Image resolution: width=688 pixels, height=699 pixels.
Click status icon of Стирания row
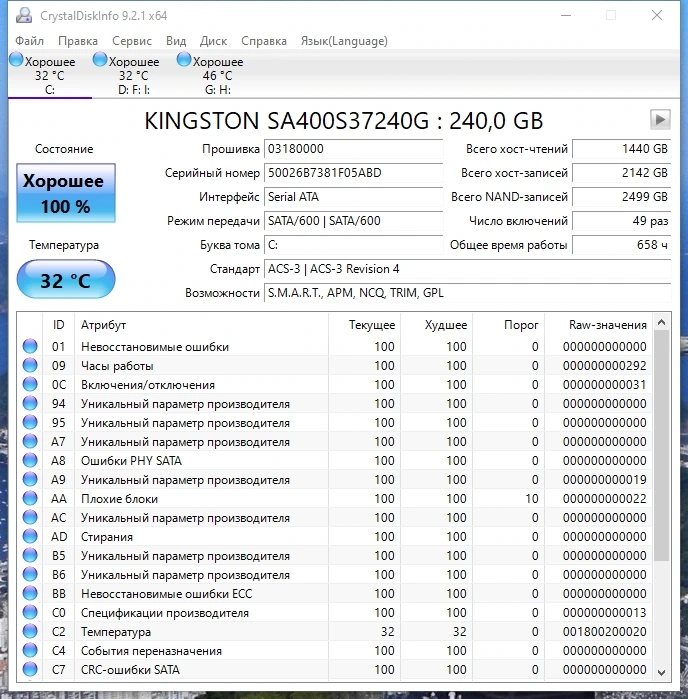pyautogui.click(x=30, y=536)
